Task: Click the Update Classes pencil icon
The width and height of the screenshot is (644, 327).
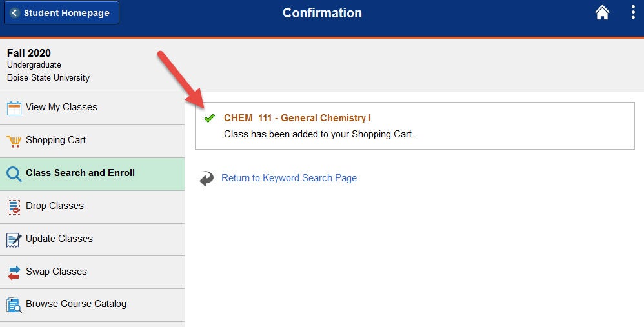Action: tap(14, 240)
